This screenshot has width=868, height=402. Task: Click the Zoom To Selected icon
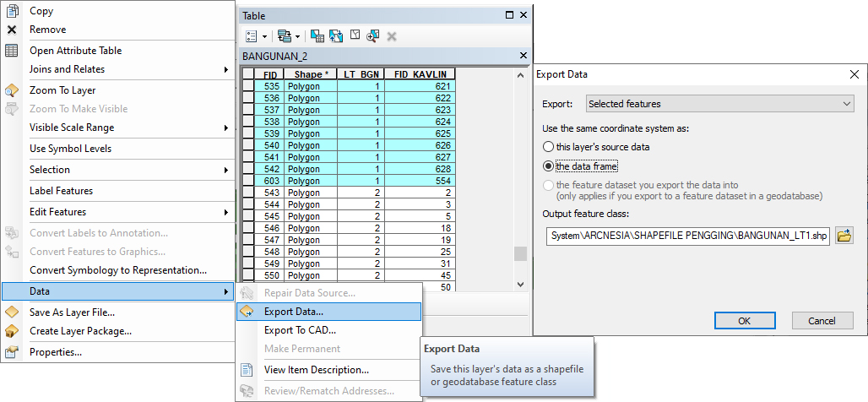click(372, 36)
